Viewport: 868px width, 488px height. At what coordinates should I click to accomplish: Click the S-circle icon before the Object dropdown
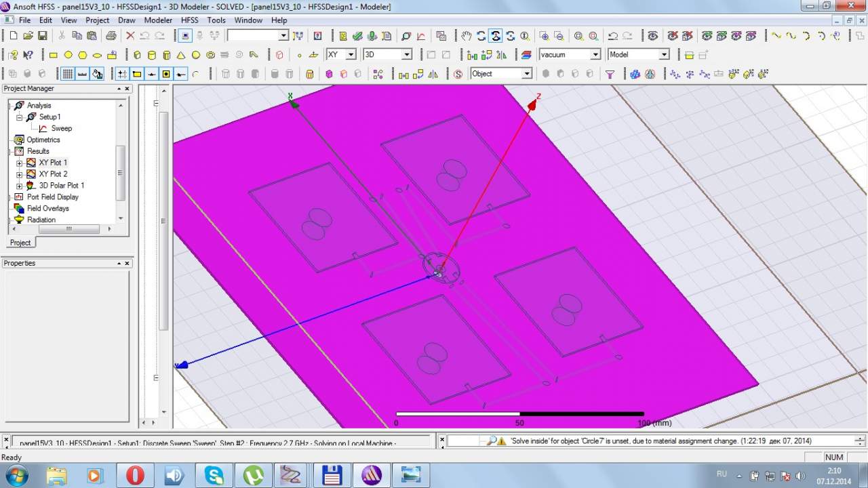point(458,74)
